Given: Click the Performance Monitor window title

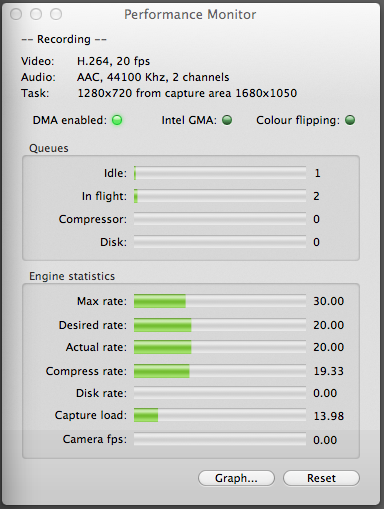Looking at the screenshot, I should [x=190, y=15].
